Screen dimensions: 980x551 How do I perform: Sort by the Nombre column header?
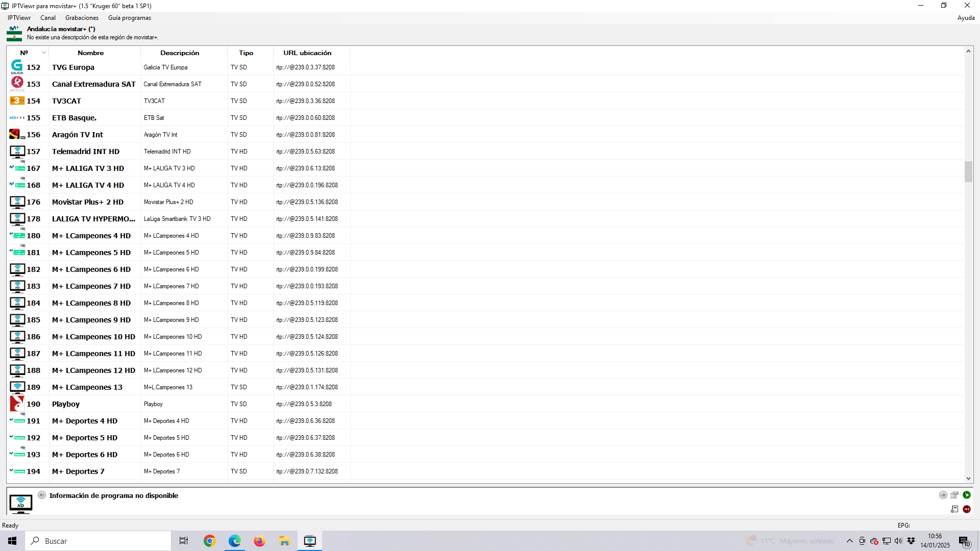tap(95, 53)
